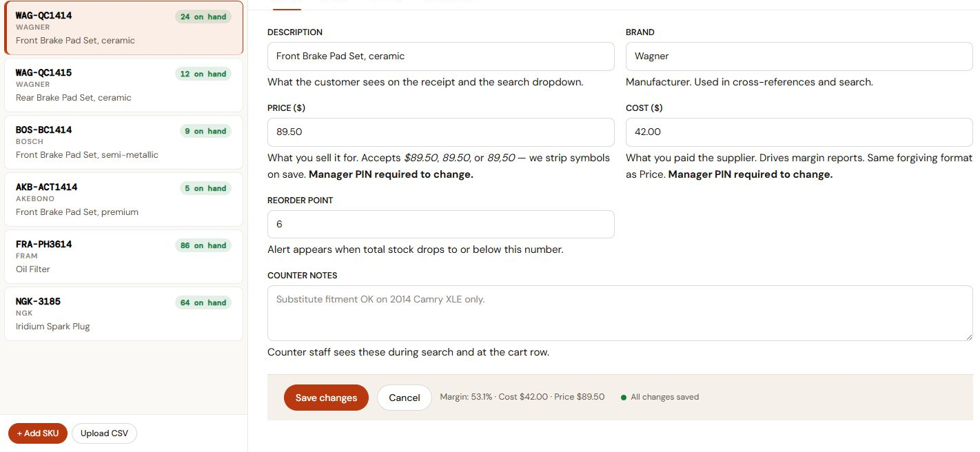
Task: Click the Cancel button
Action: (x=405, y=398)
